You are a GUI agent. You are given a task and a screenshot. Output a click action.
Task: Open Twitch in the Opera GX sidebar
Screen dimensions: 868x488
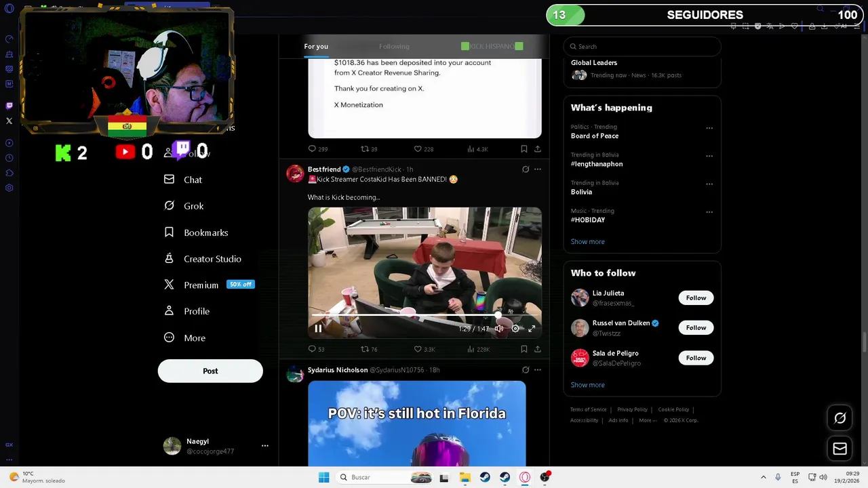[x=9, y=106]
